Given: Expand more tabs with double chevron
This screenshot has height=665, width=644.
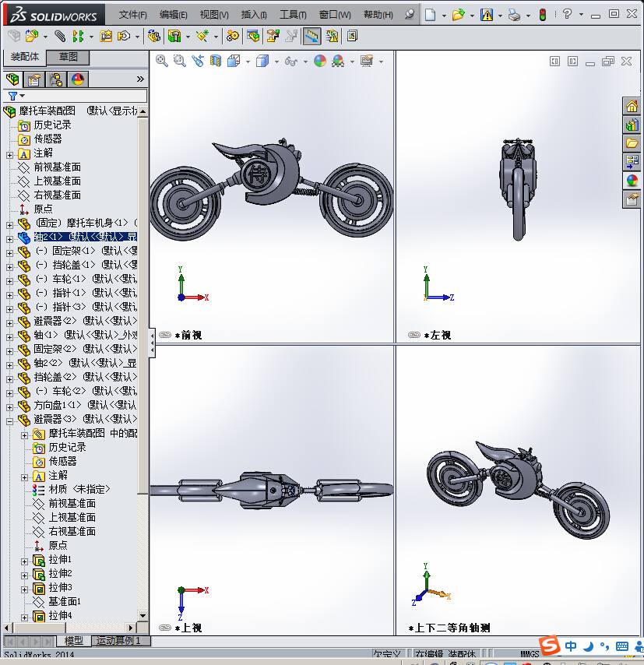Looking at the screenshot, I should coord(140,79).
